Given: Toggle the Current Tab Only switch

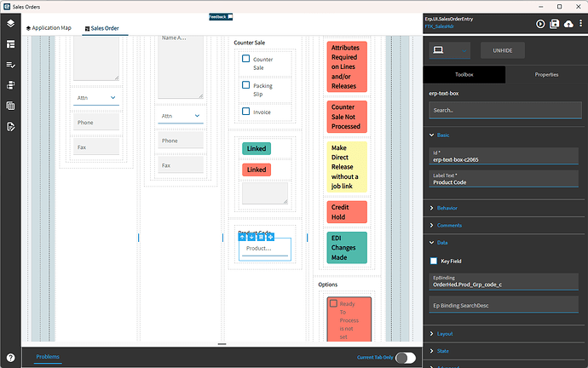Looking at the screenshot, I should point(406,358).
